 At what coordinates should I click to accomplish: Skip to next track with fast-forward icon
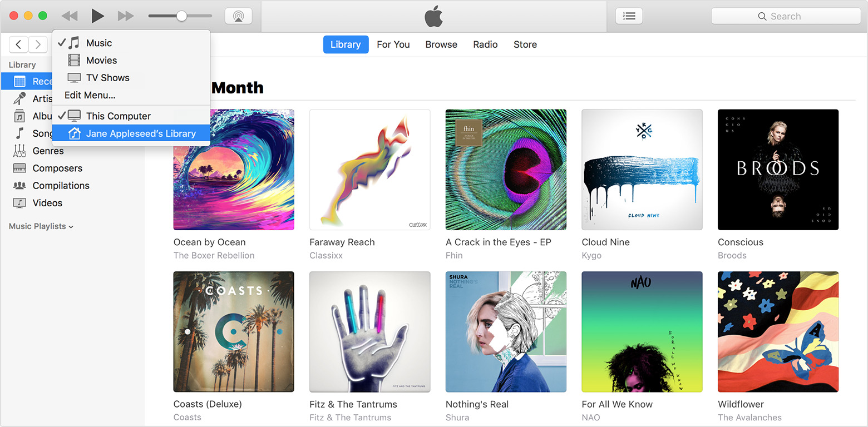[x=126, y=16]
